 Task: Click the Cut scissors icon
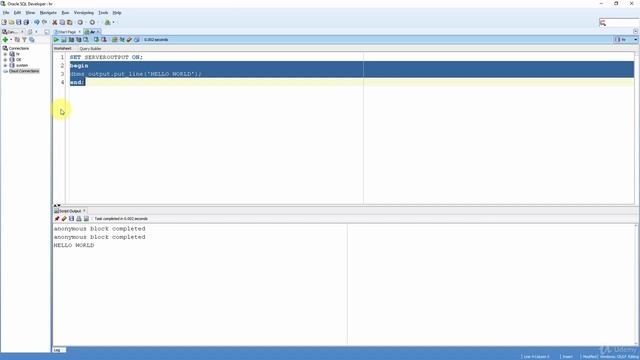click(55, 22)
